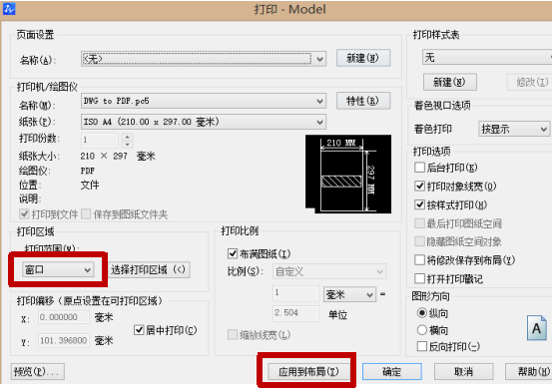Expand the printer name DWG to PDF dropdown
Screen dimensions: 552x392
coord(204,102)
